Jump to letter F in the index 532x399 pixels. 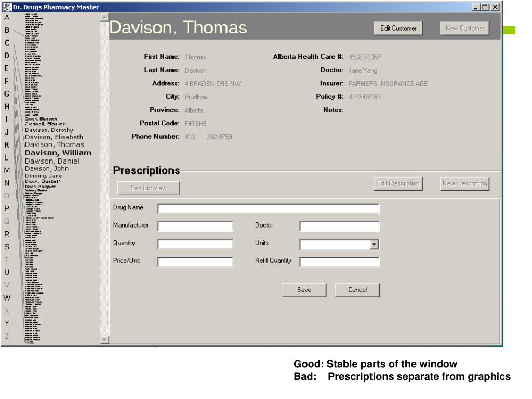[7, 81]
